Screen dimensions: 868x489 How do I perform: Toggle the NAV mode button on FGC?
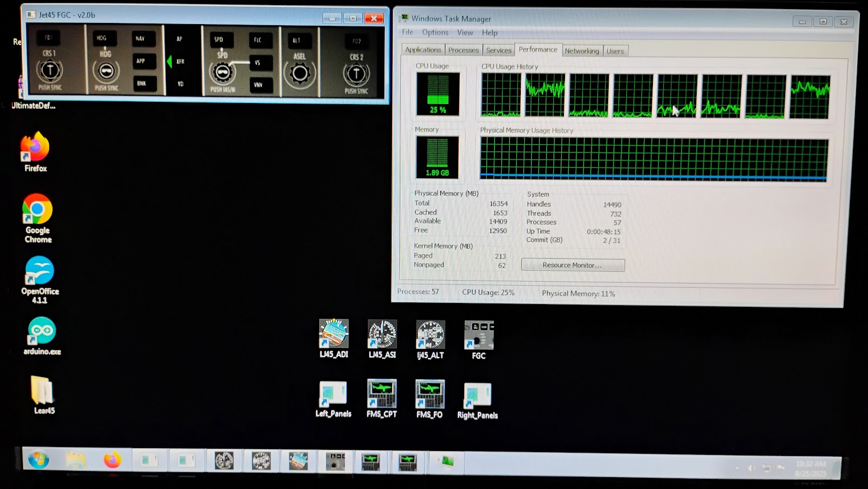(141, 39)
